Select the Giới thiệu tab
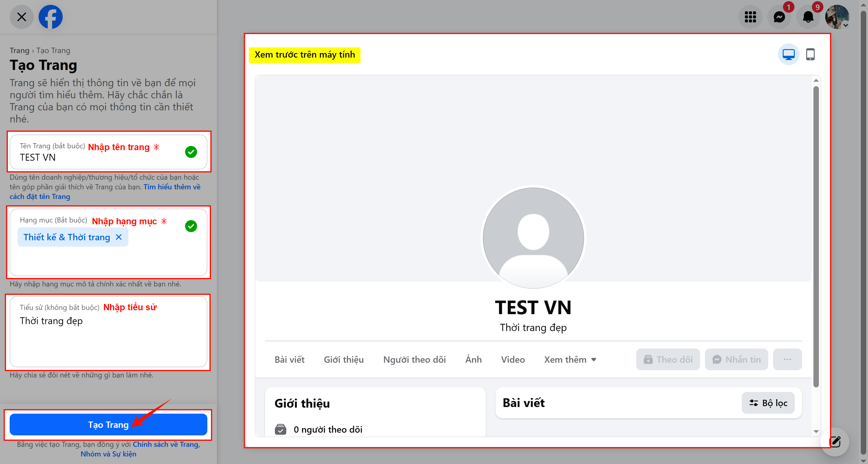The height and width of the screenshot is (464, 868). pyautogui.click(x=344, y=360)
